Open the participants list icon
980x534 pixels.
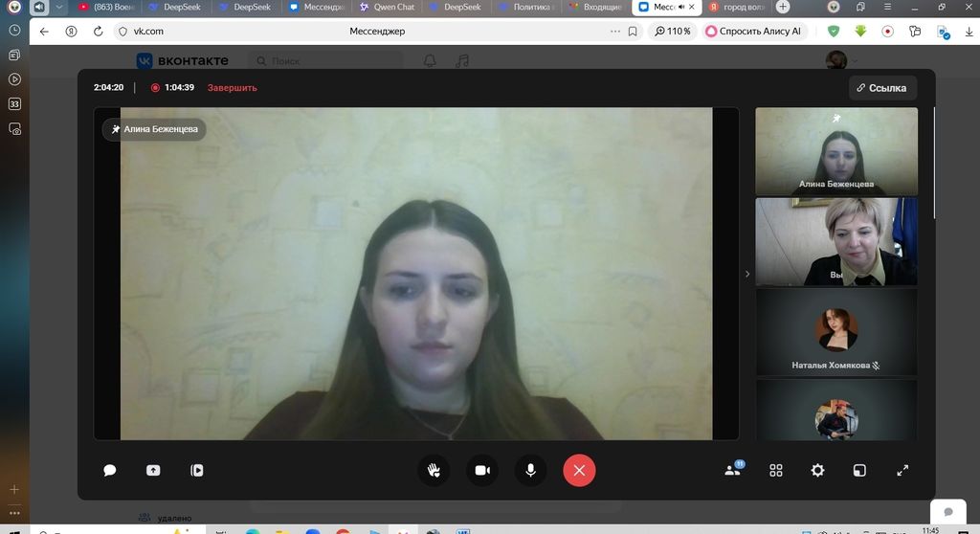(733, 470)
